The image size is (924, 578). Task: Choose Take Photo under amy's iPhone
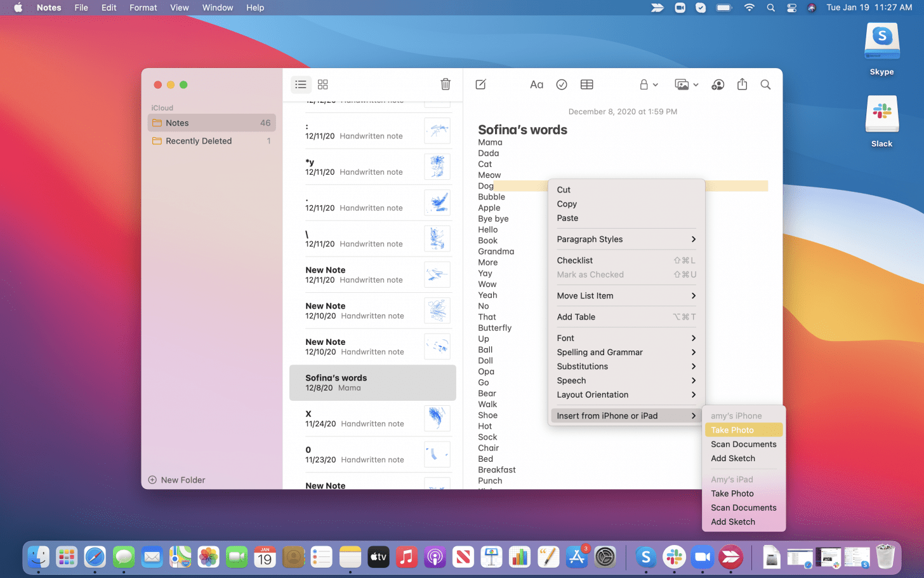tap(732, 430)
